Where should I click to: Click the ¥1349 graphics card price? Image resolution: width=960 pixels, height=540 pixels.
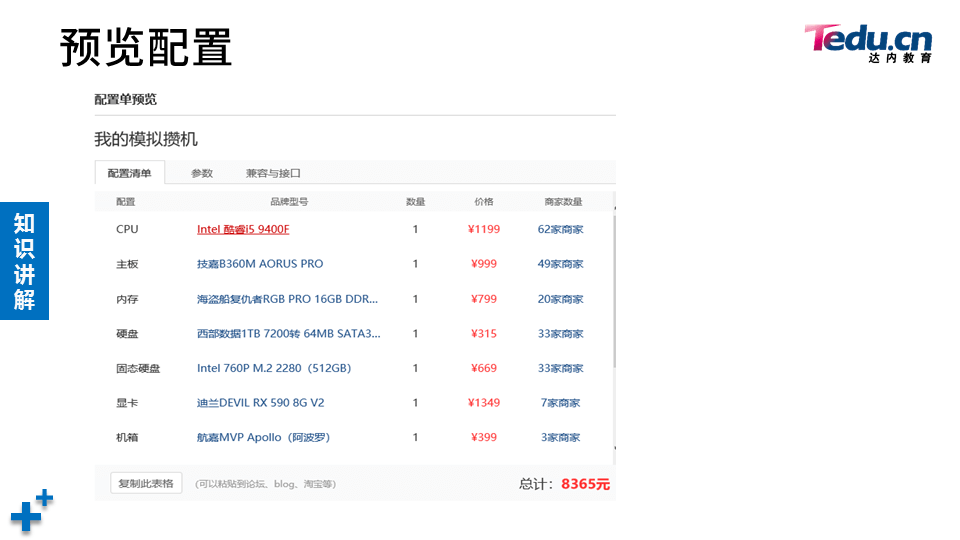point(484,403)
